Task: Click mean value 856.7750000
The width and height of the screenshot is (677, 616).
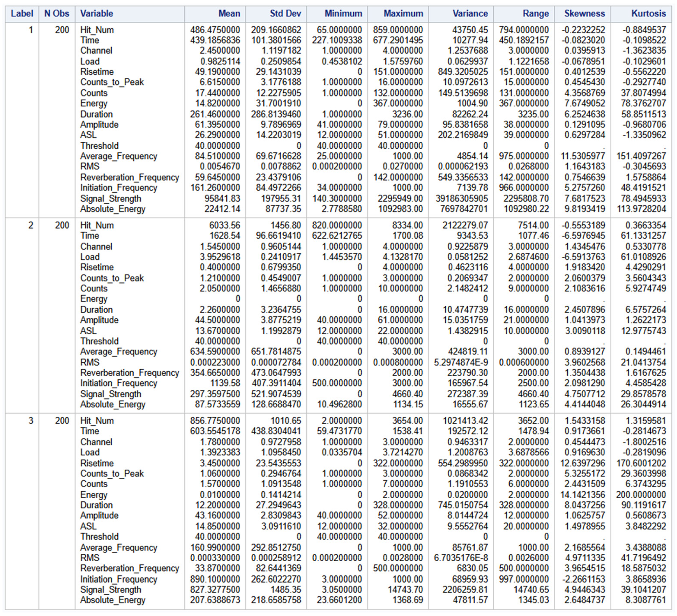Action: (x=215, y=421)
